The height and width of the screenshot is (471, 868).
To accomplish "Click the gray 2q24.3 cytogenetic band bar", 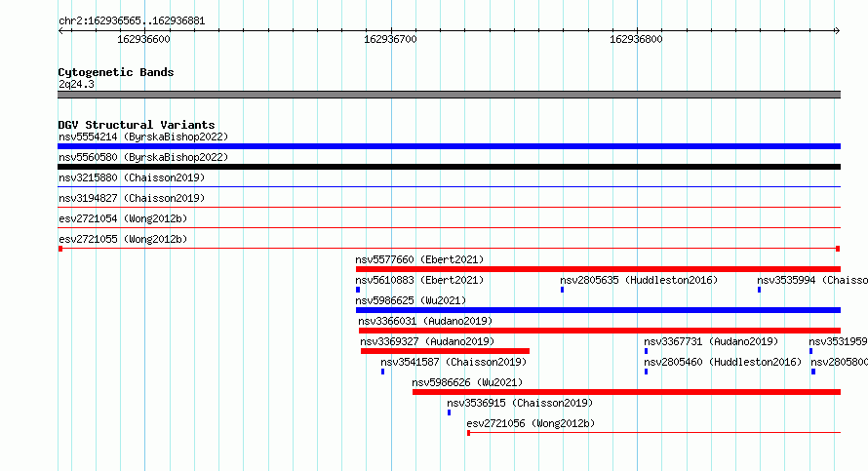I will tap(449, 95).
